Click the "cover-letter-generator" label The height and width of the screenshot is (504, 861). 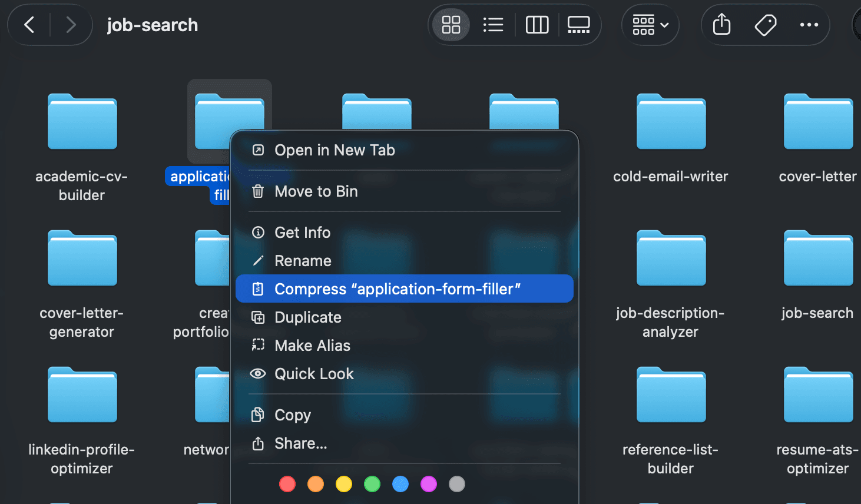[82, 322]
